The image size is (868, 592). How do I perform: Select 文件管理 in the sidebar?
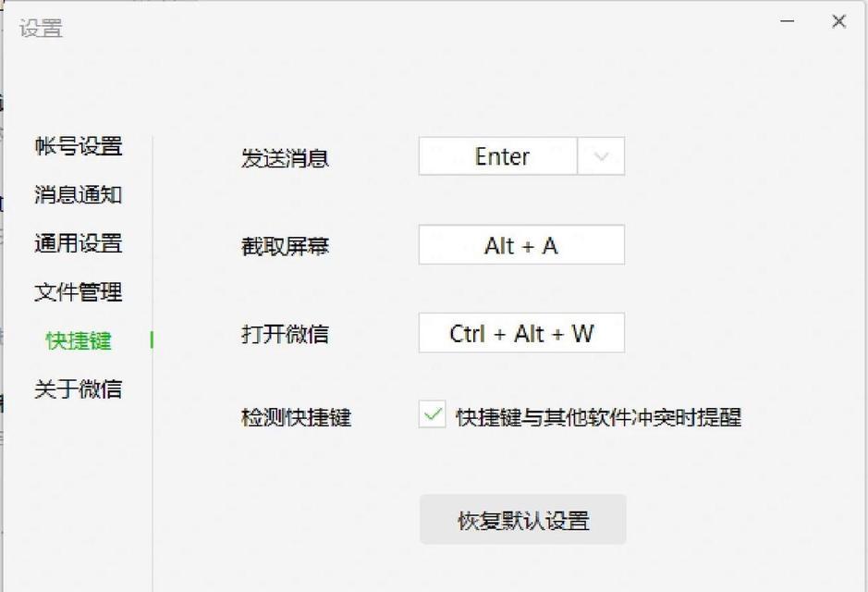click(79, 292)
